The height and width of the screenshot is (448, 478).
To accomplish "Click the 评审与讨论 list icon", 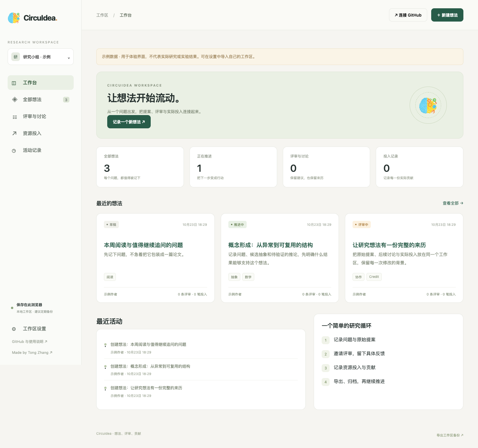I will tap(15, 117).
